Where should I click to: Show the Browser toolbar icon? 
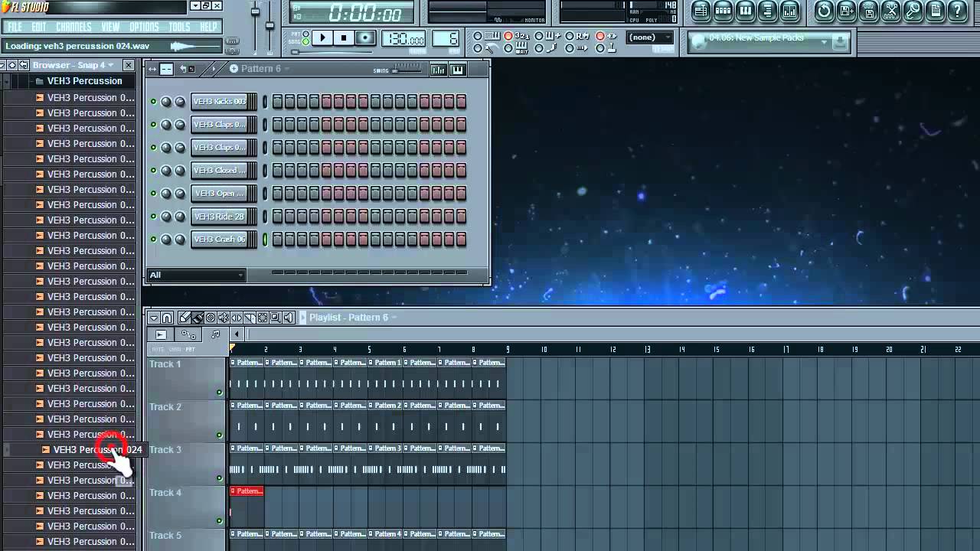pos(768,11)
